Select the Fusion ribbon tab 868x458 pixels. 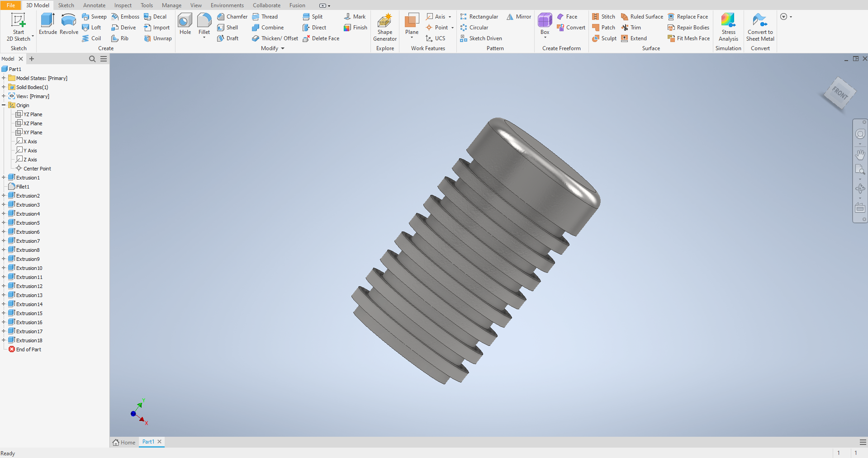(297, 5)
